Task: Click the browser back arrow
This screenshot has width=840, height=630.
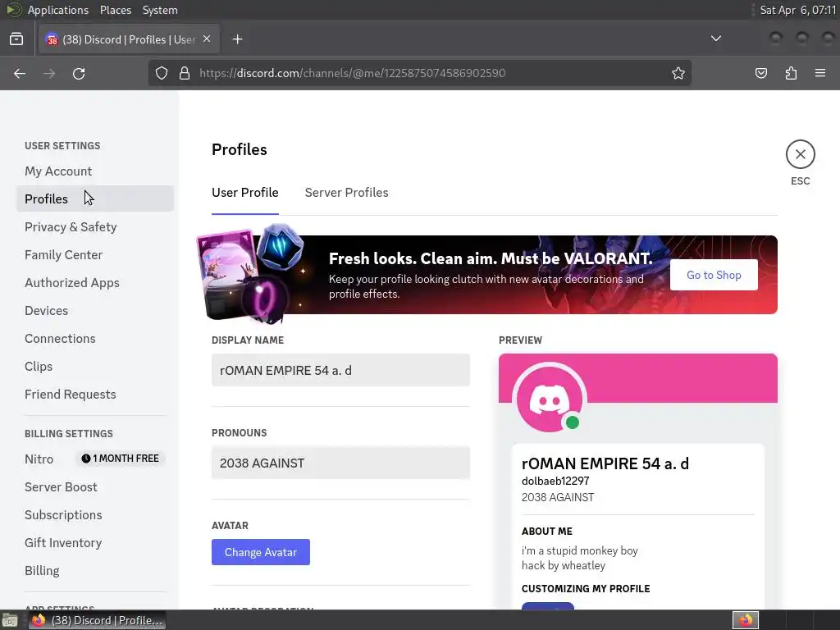Action: pos(20,73)
